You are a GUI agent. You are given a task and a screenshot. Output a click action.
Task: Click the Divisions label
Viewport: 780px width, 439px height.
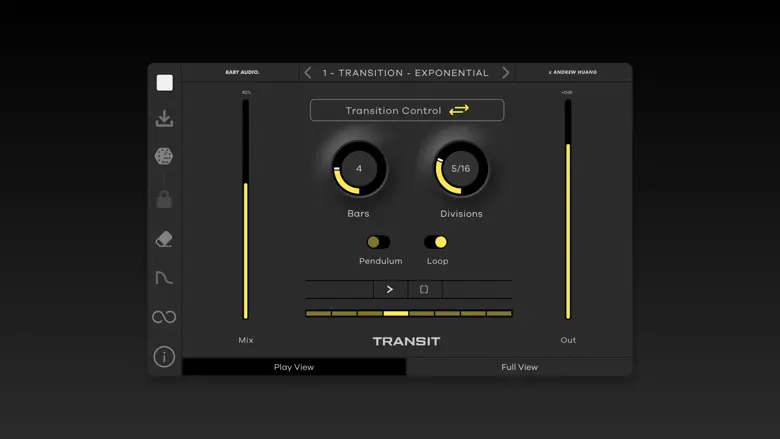[x=461, y=214]
